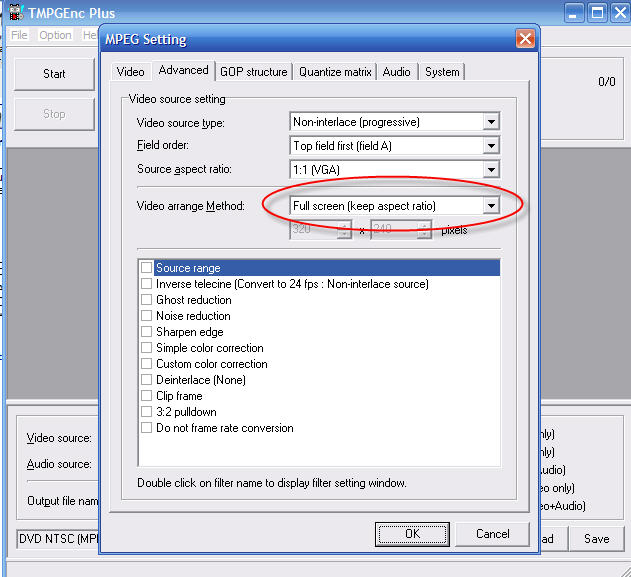The height and width of the screenshot is (577, 631).
Task: Click the 1:1 (VGA) aspect ratio value
Action: point(316,170)
